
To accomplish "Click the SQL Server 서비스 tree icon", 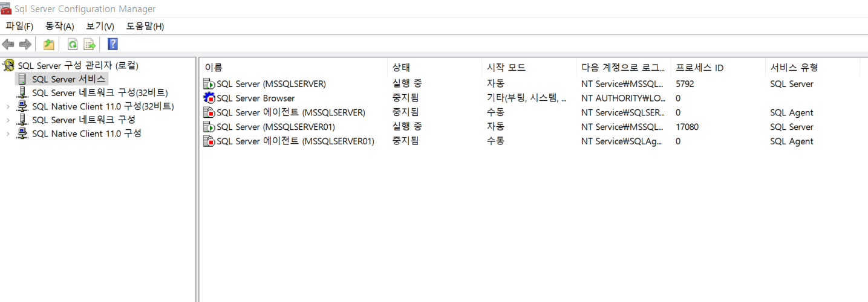I will (x=22, y=79).
